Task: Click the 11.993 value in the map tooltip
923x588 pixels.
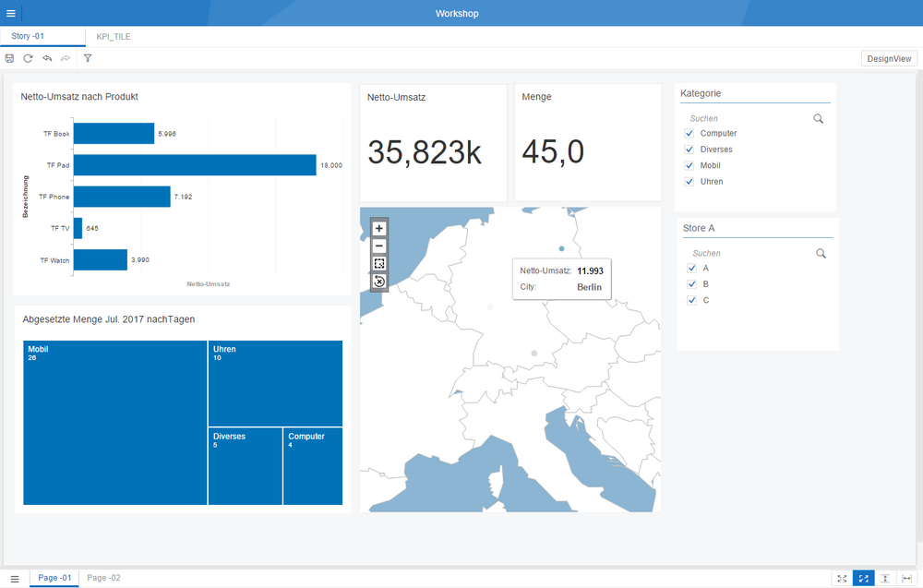Action: coord(590,270)
